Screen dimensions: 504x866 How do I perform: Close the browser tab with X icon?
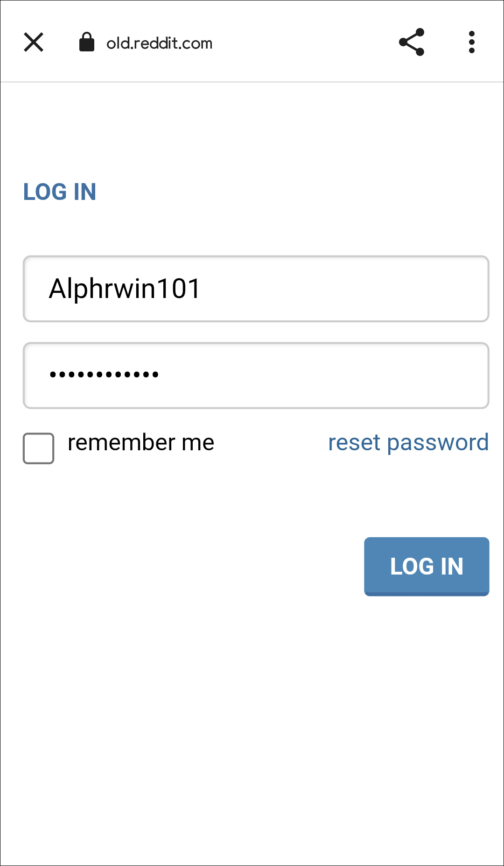click(34, 43)
